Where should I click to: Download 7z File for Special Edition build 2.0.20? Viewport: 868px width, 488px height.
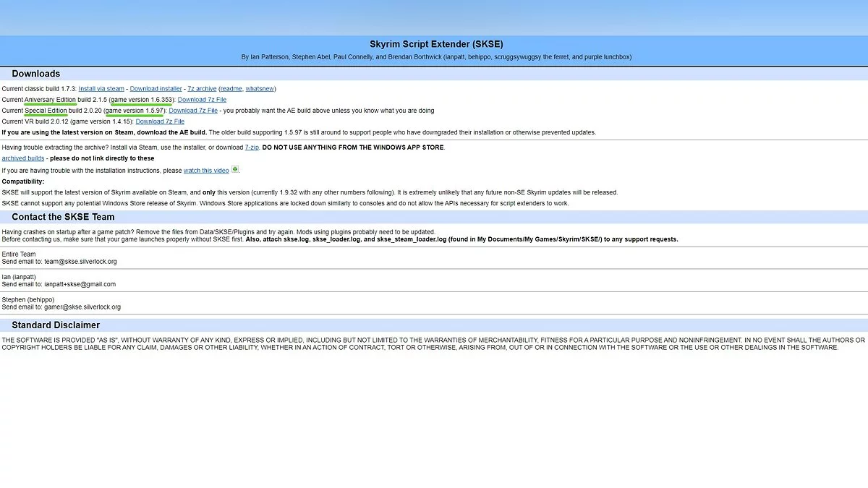[193, 111]
